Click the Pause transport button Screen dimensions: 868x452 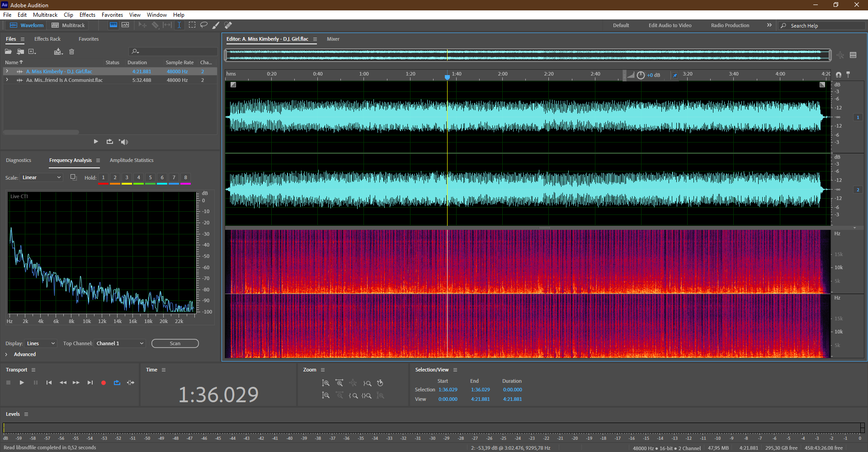[36, 383]
